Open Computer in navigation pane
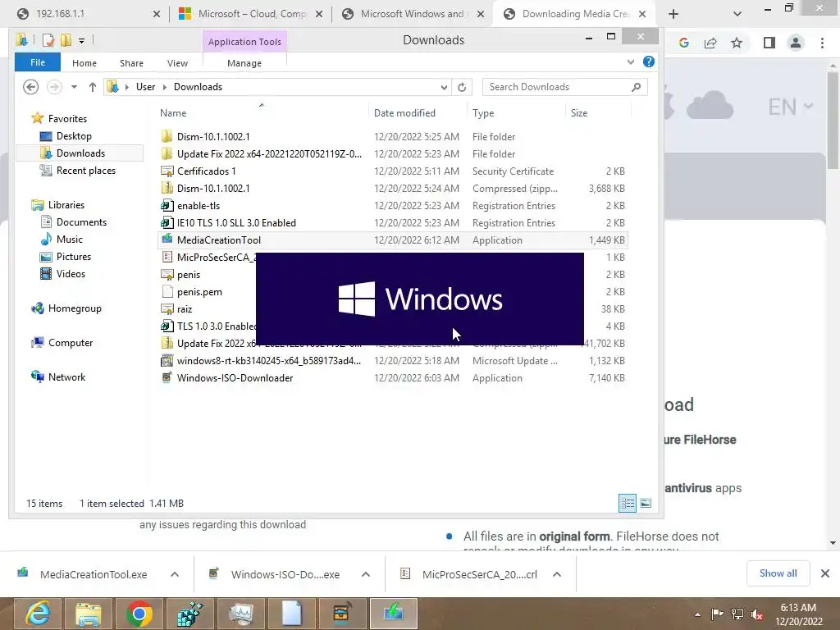Screen dimensions: 840x630 pos(71,343)
